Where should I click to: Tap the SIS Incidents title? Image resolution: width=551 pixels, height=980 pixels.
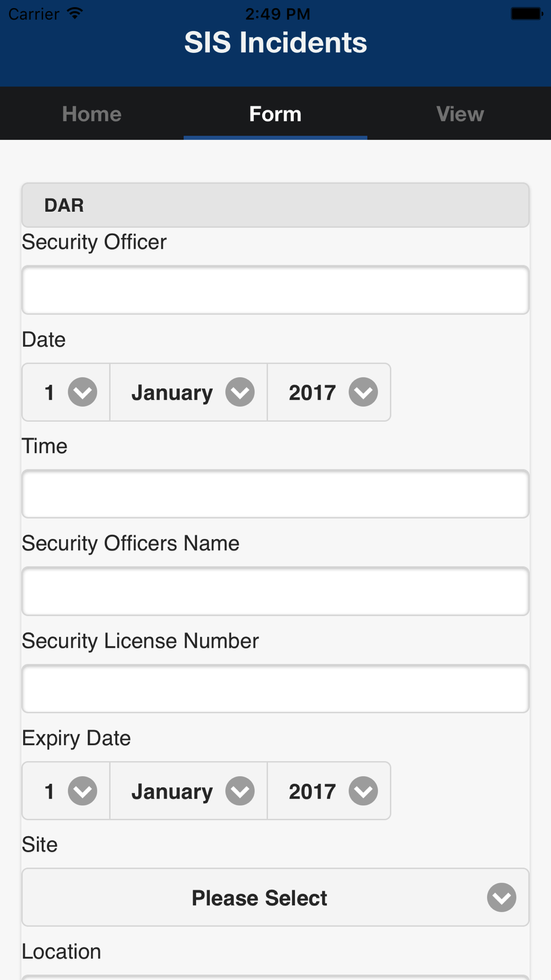coord(275,42)
